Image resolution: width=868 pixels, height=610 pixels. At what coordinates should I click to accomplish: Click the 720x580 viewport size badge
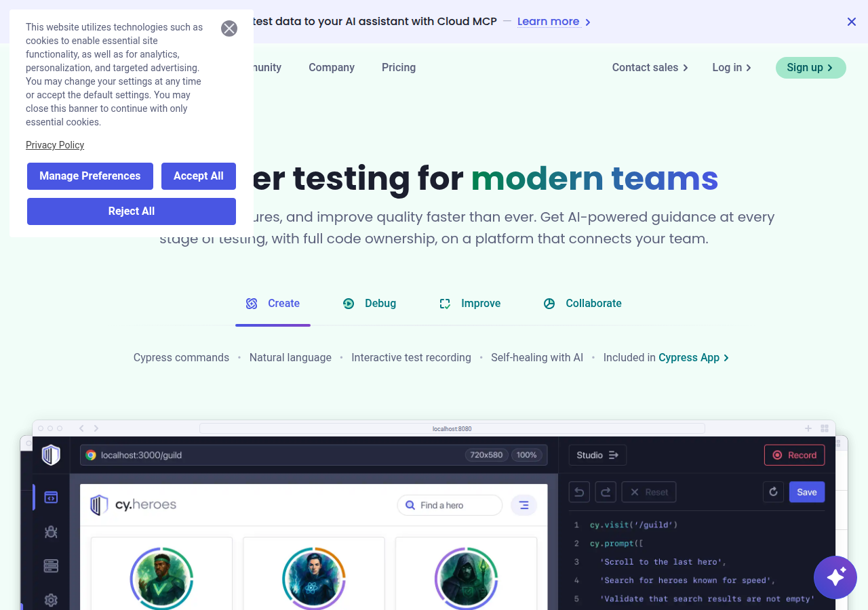[486, 455]
